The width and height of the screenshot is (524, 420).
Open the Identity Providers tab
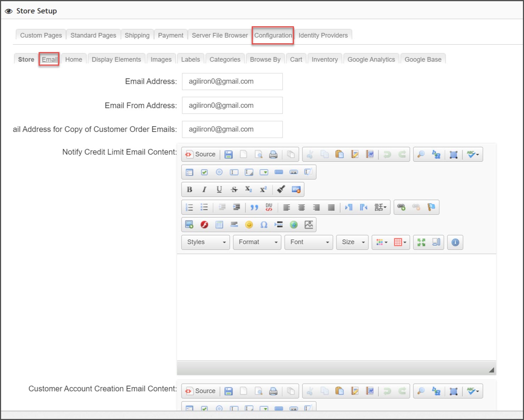coord(323,35)
